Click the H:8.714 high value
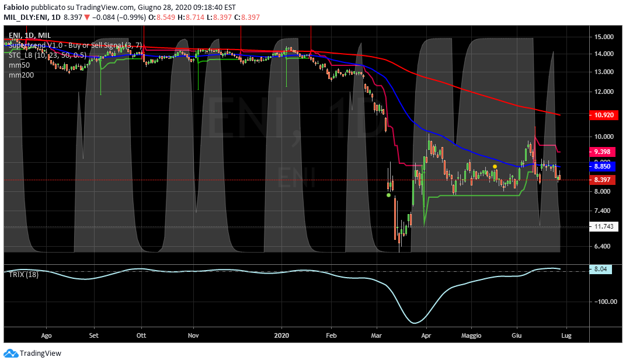 click(191, 17)
